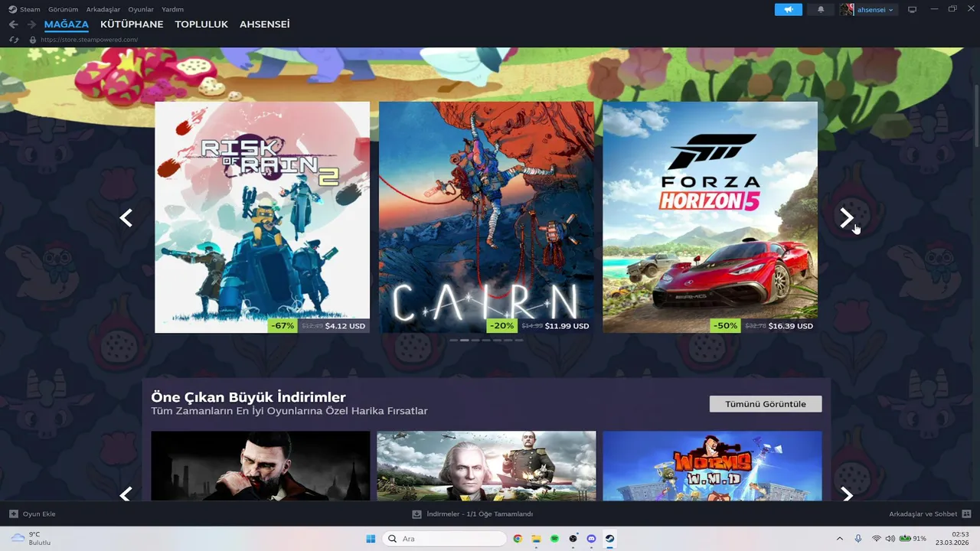This screenshot has height=551, width=980.
Task: Click the downloads icon beside İndirmeler
Action: 416,514
